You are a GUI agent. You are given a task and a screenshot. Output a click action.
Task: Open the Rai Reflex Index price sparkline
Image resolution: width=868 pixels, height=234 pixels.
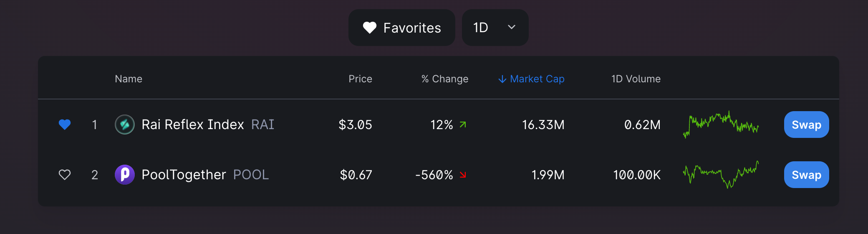[721, 125]
